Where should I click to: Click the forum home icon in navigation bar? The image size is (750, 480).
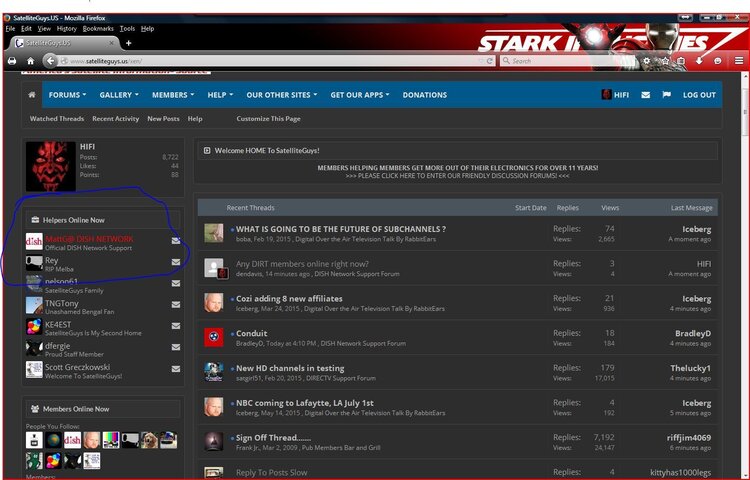pos(32,95)
